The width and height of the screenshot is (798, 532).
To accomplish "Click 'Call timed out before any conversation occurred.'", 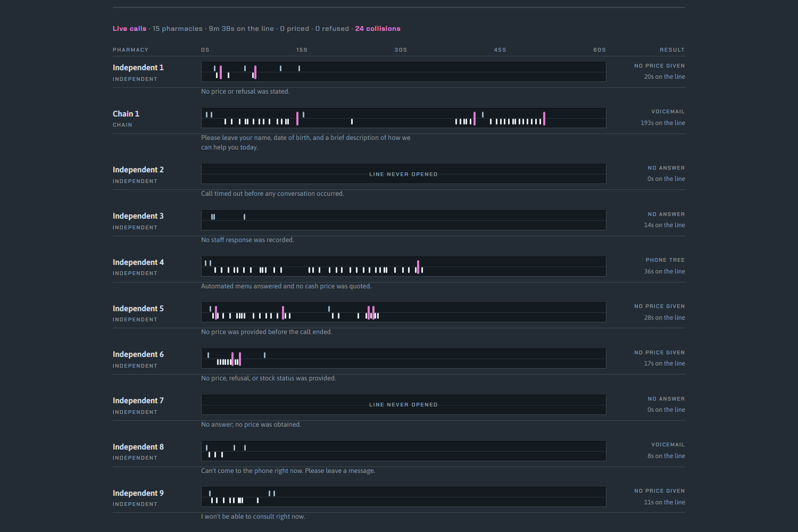I will pyautogui.click(x=272, y=194).
